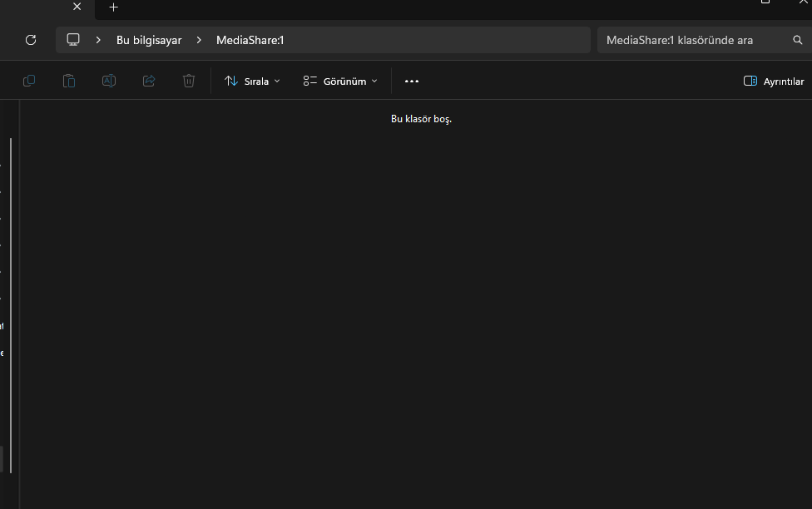The height and width of the screenshot is (509, 812).
Task: Expand chevron after the computer icon
Action: [98, 40]
